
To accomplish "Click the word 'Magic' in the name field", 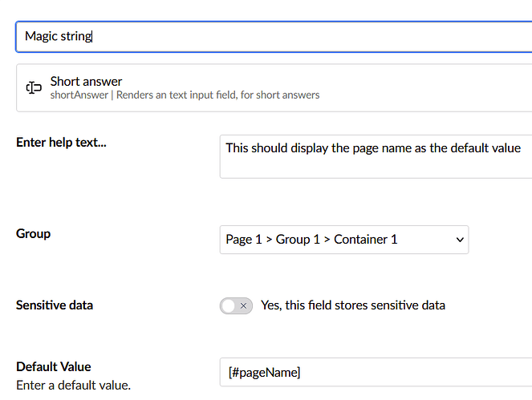I will click(40, 36).
